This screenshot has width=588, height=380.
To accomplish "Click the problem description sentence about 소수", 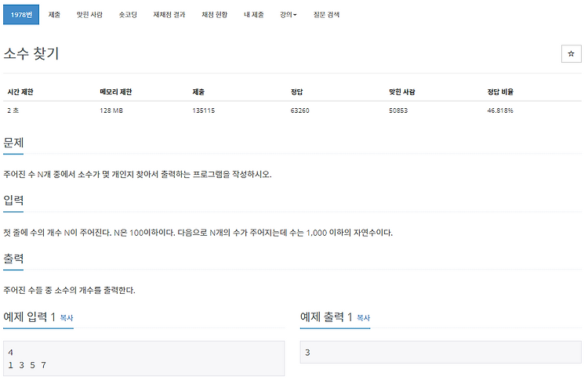I will pyautogui.click(x=137, y=174).
